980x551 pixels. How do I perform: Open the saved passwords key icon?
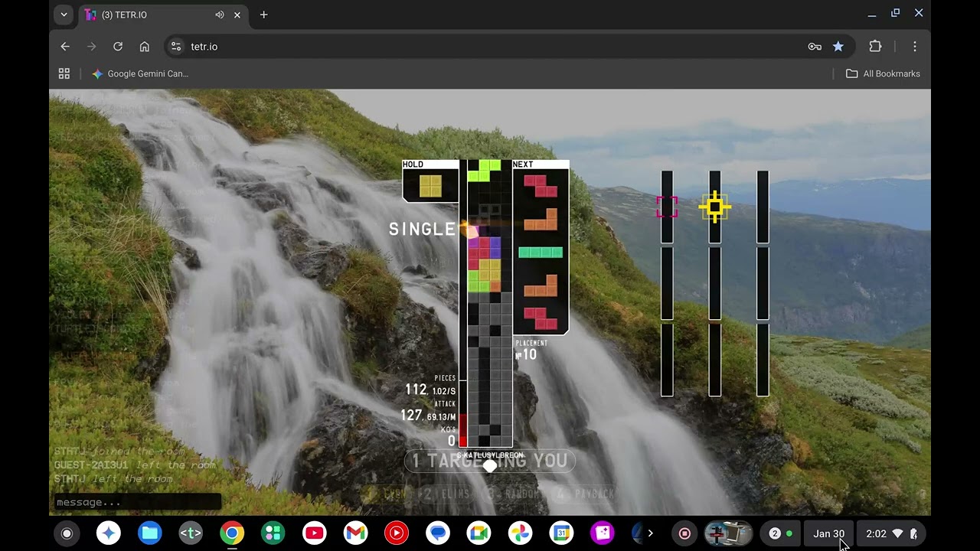point(815,47)
